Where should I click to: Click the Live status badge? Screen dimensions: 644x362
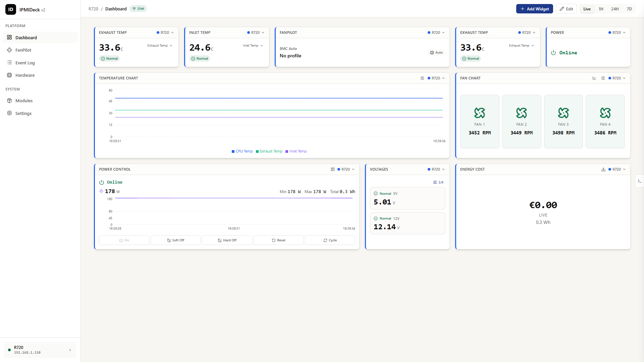138,9
